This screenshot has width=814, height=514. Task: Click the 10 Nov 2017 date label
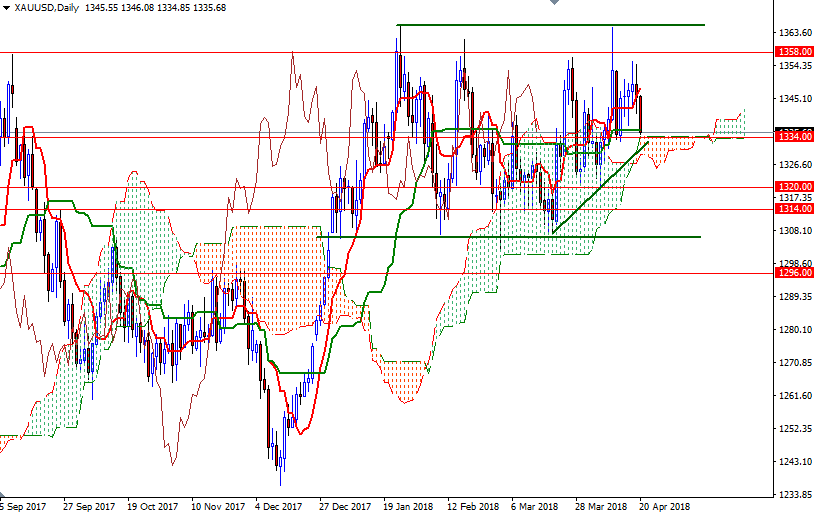pos(218,506)
